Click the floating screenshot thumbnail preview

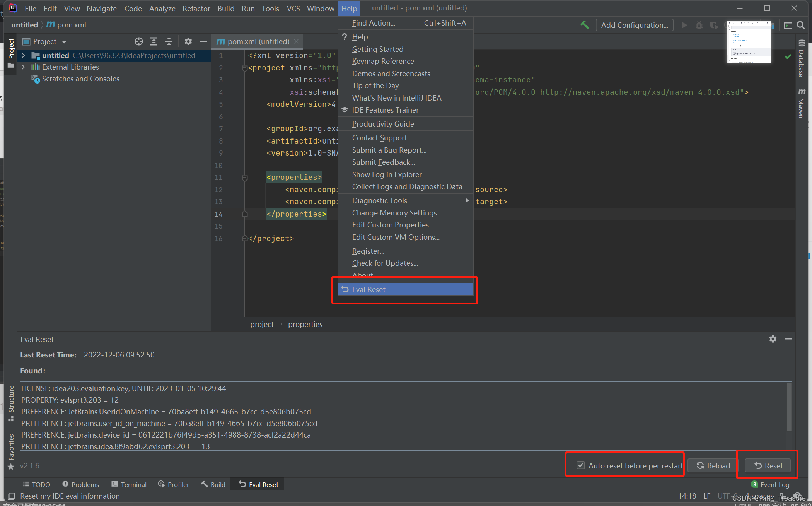[x=749, y=42]
